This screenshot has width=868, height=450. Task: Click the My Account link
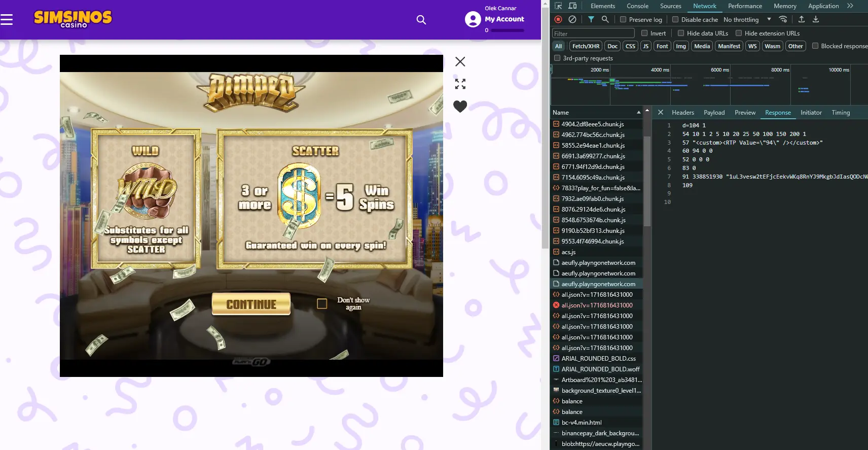click(x=504, y=19)
